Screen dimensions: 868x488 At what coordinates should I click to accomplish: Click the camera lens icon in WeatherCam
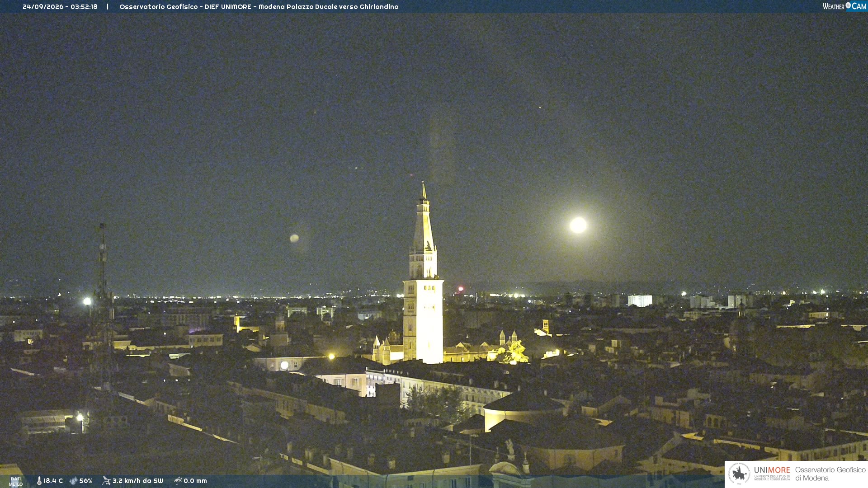848,5
